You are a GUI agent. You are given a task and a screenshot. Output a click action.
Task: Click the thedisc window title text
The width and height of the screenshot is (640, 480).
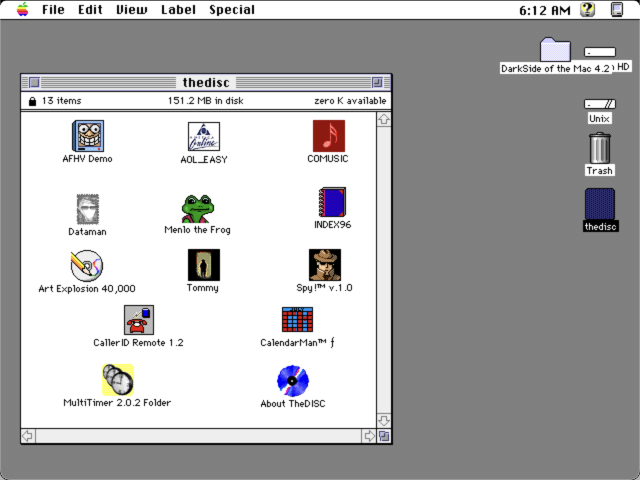click(206, 82)
